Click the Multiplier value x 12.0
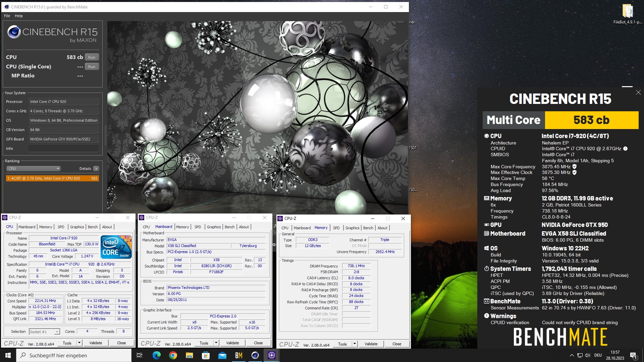644x362 pixels. (45, 307)
